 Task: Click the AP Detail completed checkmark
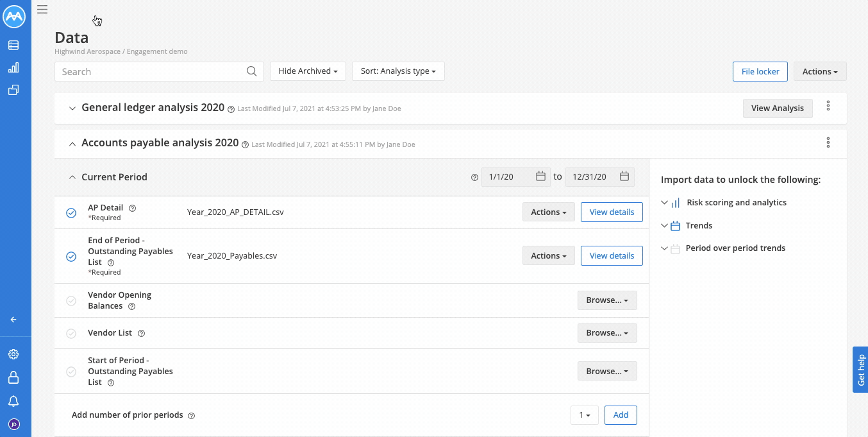[71, 213]
